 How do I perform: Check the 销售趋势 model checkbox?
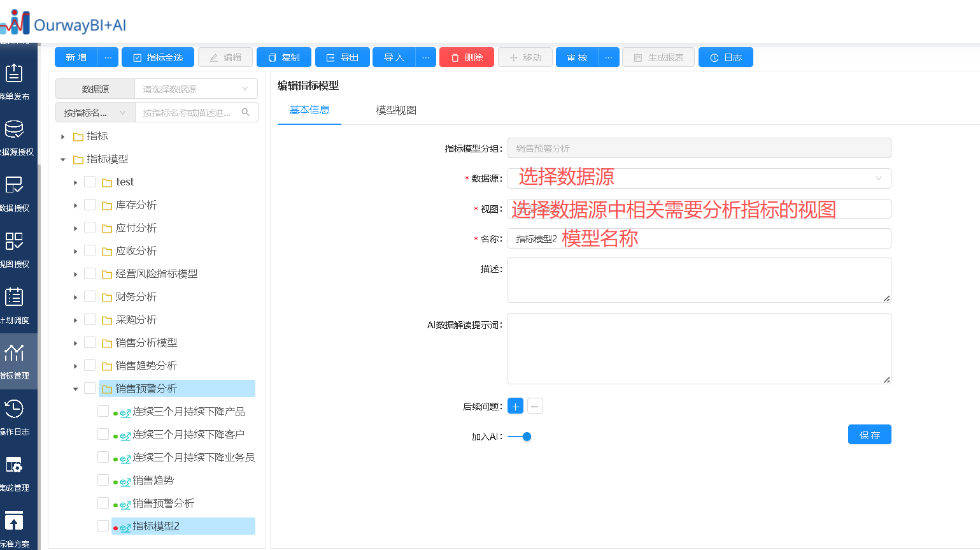103,480
